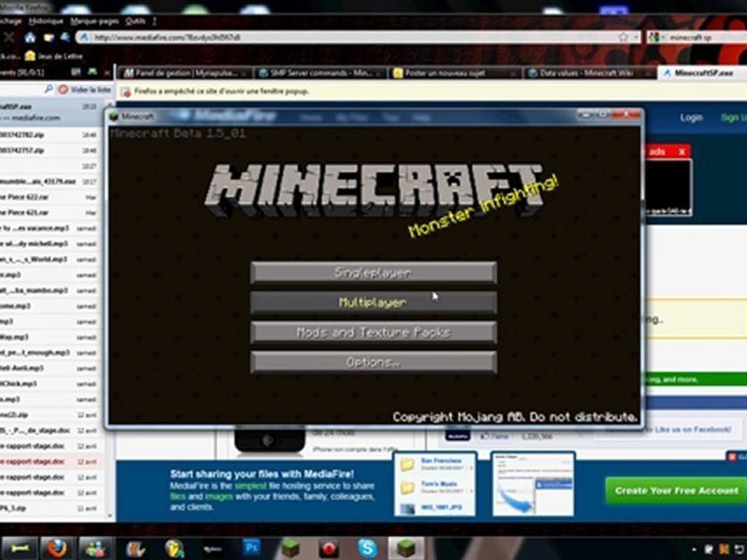Select One Piece 622.rar download entry
Screen dimensions: 747x560
tap(50, 197)
